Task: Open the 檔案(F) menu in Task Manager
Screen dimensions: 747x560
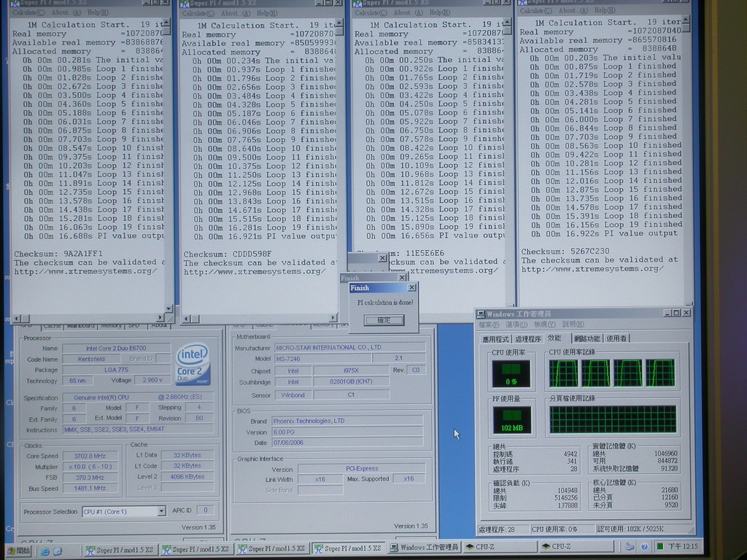Action: (489, 324)
